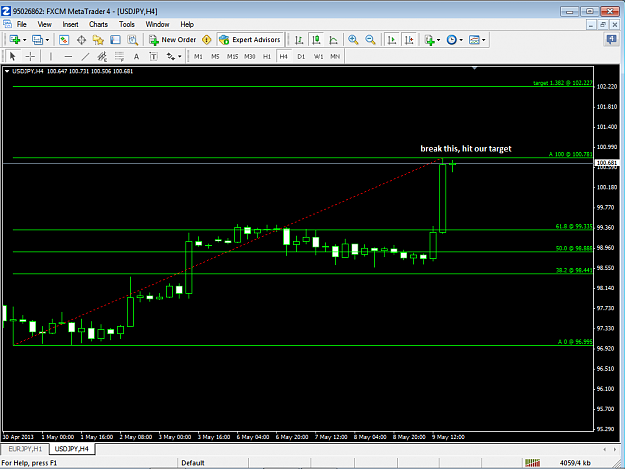The image size is (625, 469).
Task: Open the Insert menu
Action: [70, 24]
